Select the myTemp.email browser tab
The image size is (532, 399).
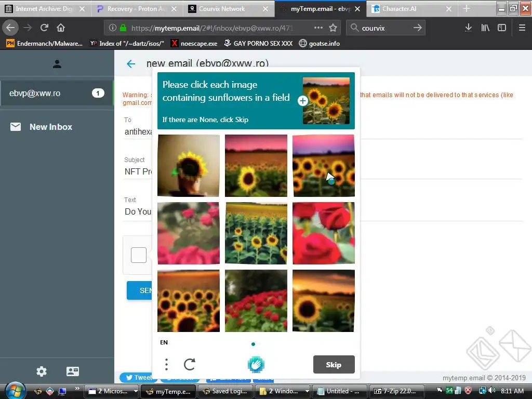click(x=320, y=9)
